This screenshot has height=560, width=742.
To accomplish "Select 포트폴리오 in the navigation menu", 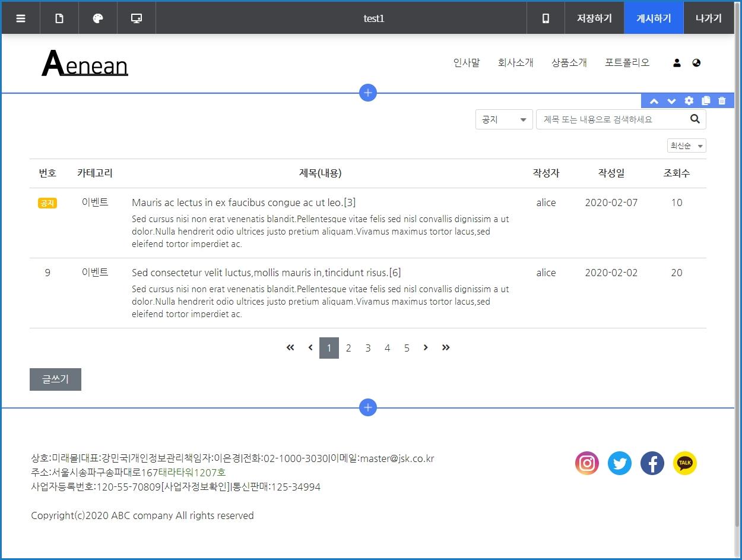I will [627, 63].
